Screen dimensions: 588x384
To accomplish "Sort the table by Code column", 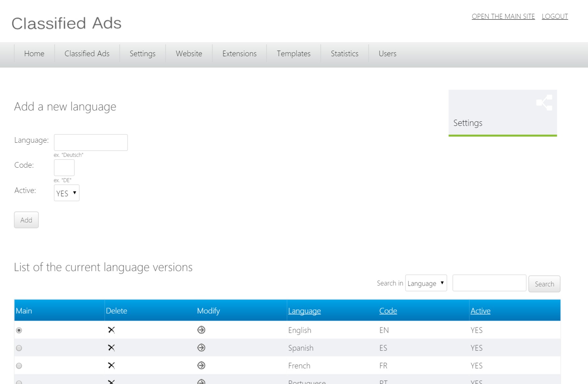I will (x=388, y=310).
